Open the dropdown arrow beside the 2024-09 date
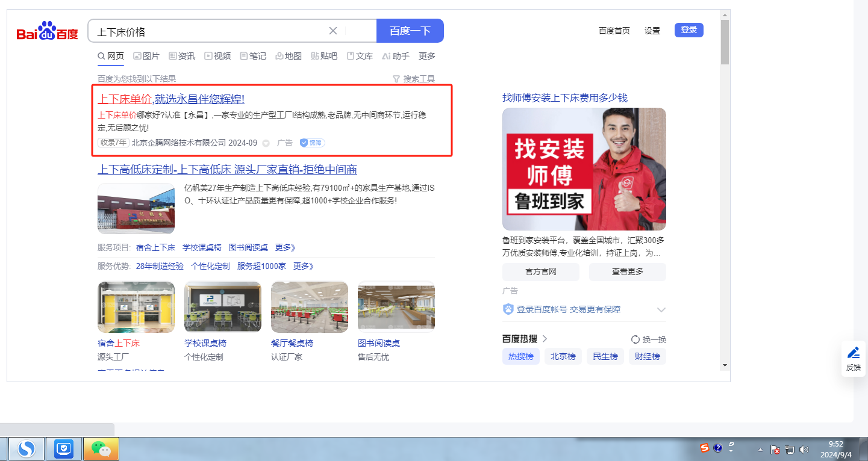 point(266,143)
